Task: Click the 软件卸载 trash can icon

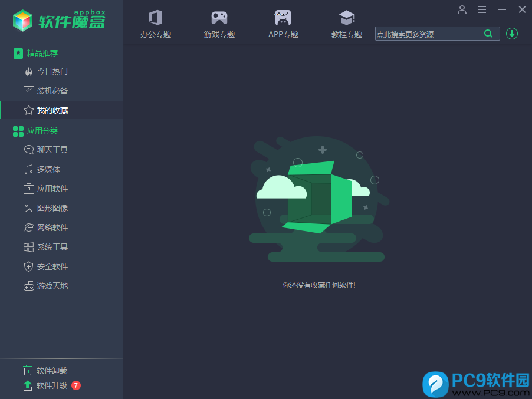Action: point(28,370)
